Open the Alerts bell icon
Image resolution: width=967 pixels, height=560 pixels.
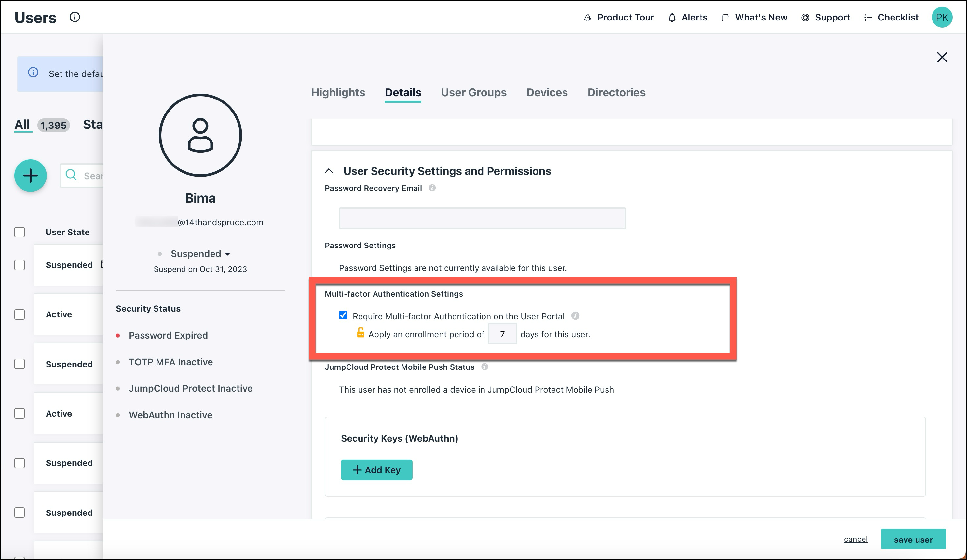(672, 18)
